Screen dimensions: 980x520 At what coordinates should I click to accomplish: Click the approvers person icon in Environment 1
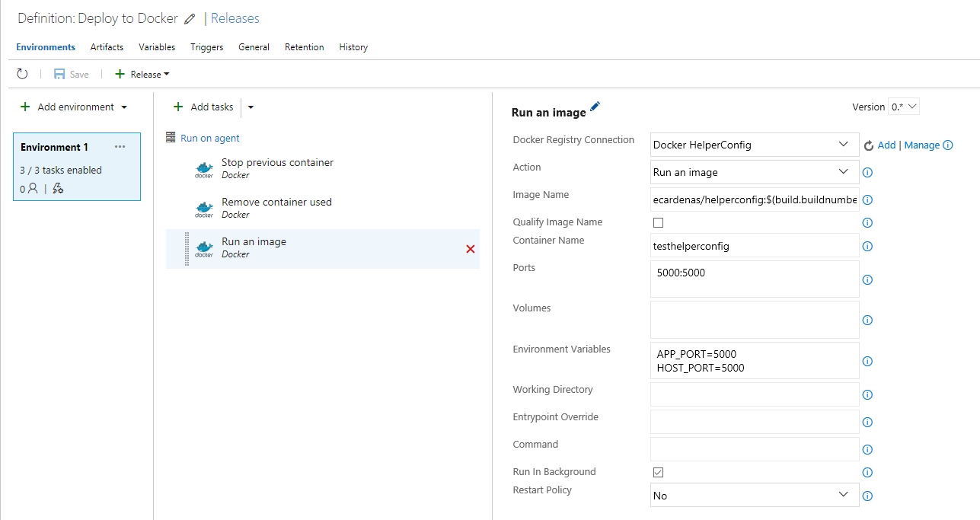pos(32,188)
